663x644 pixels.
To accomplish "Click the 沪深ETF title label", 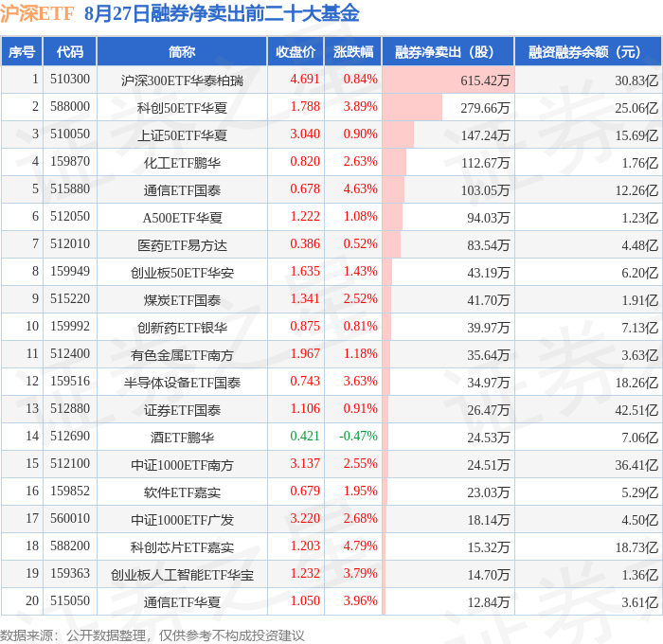I will [37, 14].
